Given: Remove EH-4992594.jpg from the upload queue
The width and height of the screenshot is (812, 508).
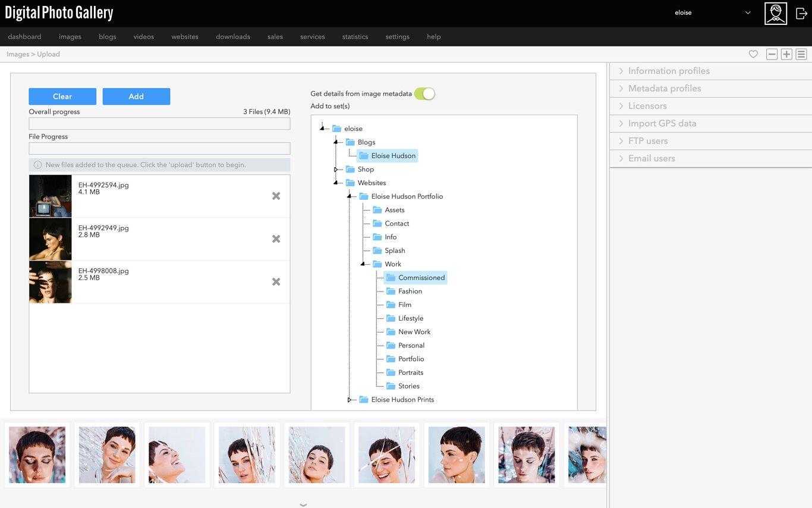Looking at the screenshot, I should [276, 196].
